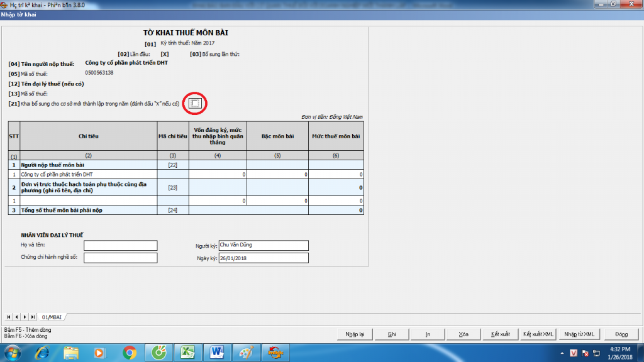Edit the Ngày ký date field
This screenshot has width=644, height=362.
[264, 258]
